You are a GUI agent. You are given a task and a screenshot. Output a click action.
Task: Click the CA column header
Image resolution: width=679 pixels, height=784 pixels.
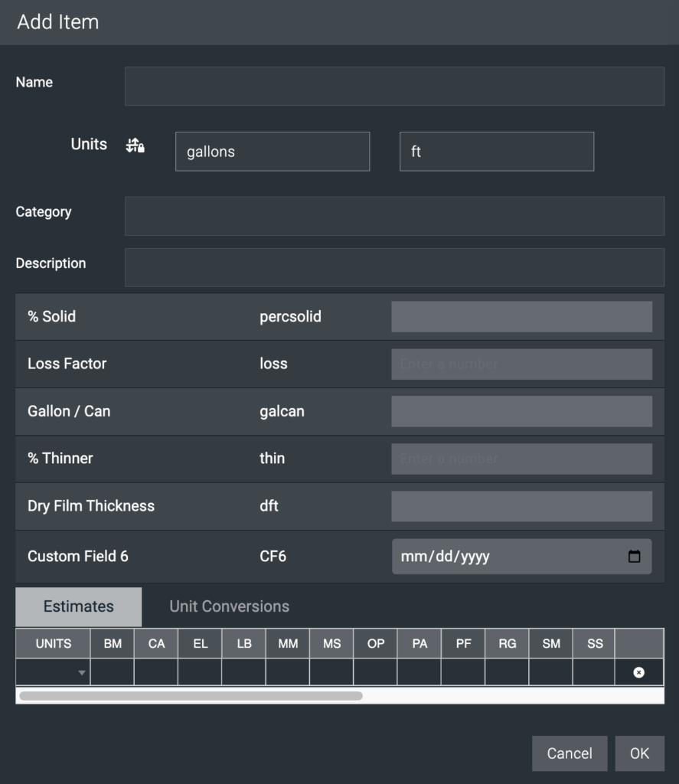tap(156, 643)
